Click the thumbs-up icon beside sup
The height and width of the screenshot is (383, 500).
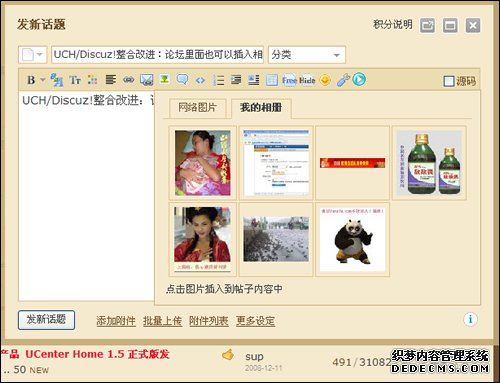(x=228, y=355)
